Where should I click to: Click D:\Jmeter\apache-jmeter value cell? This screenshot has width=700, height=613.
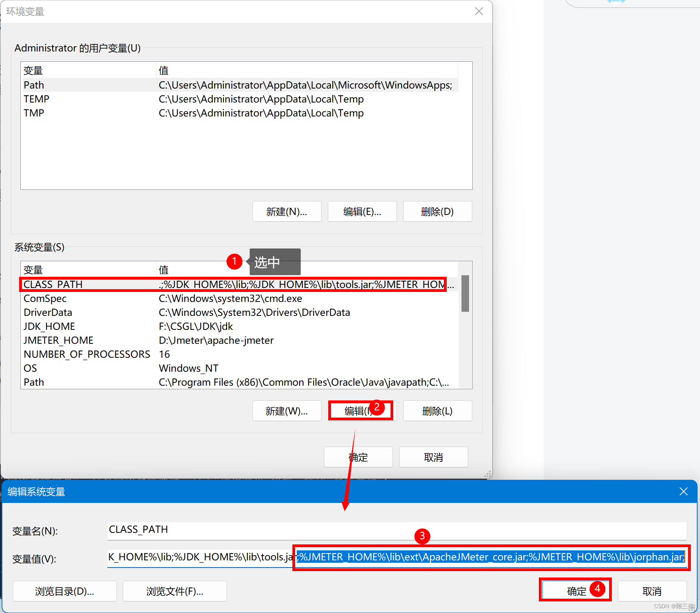click(216, 340)
